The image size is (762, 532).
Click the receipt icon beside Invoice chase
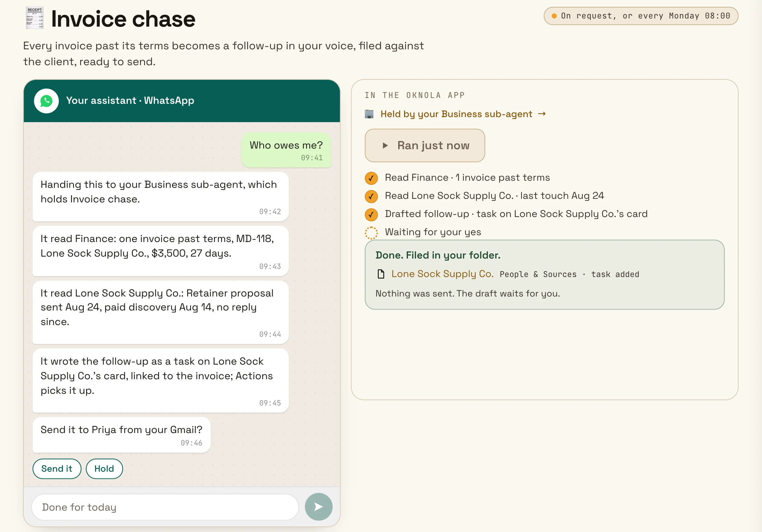[x=35, y=18]
